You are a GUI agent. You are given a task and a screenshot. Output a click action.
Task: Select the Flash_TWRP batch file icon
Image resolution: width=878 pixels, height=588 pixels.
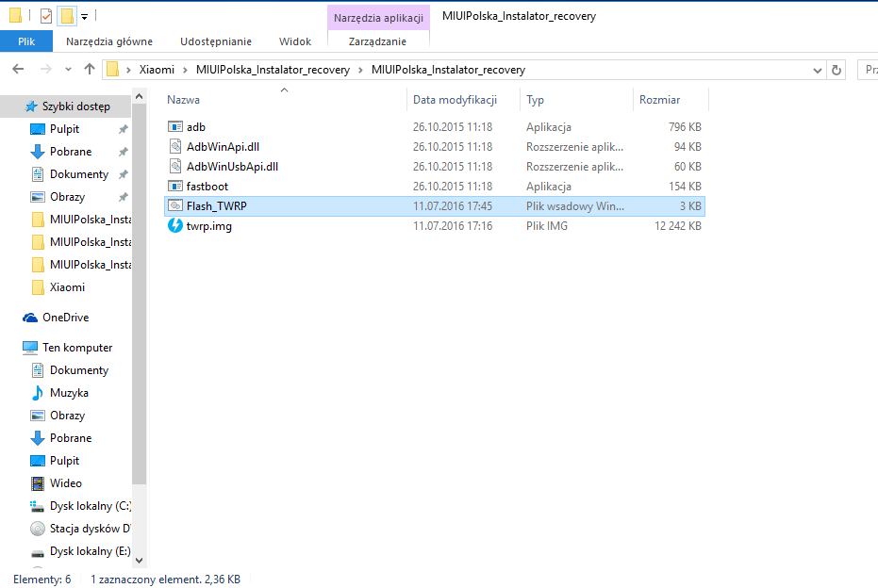tap(174, 205)
